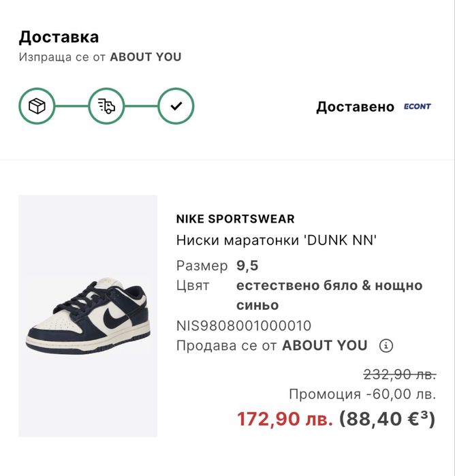This screenshot has width=455, height=476.
Task: Click the Промоция -60,00 лв. discount line
Action: (x=362, y=394)
